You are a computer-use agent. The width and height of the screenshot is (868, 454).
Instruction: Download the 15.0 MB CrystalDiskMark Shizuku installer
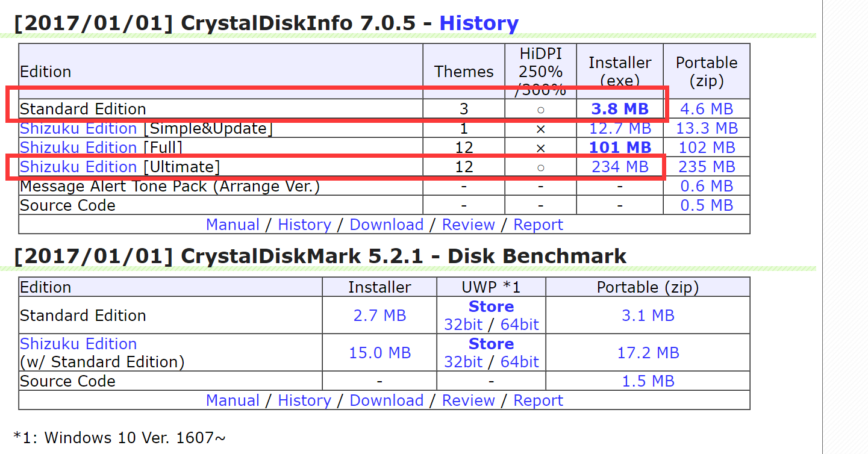click(x=379, y=353)
